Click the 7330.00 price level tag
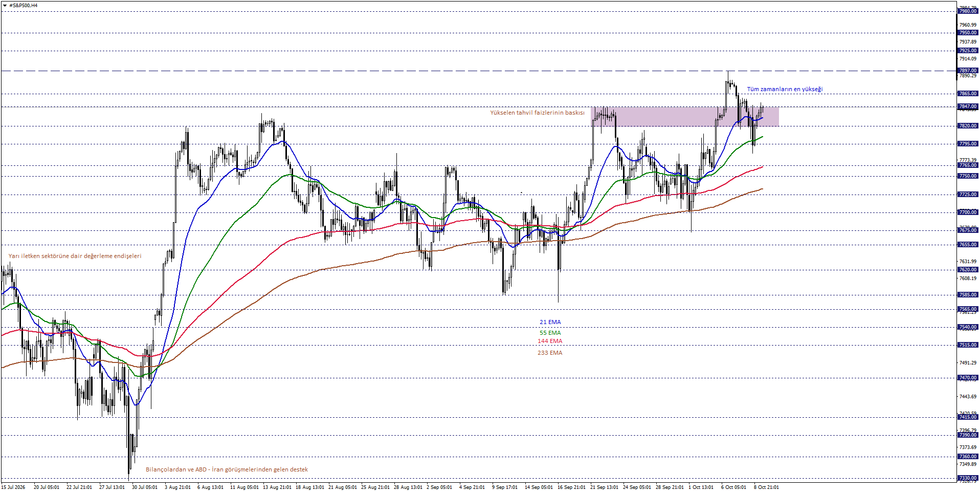 click(968, 478)
